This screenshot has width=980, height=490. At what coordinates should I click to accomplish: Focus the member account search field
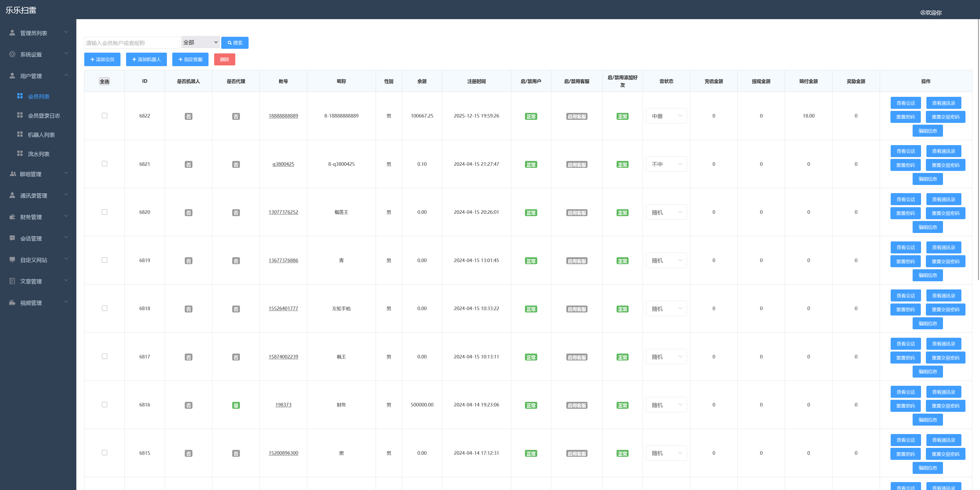[x=132, y=43]
